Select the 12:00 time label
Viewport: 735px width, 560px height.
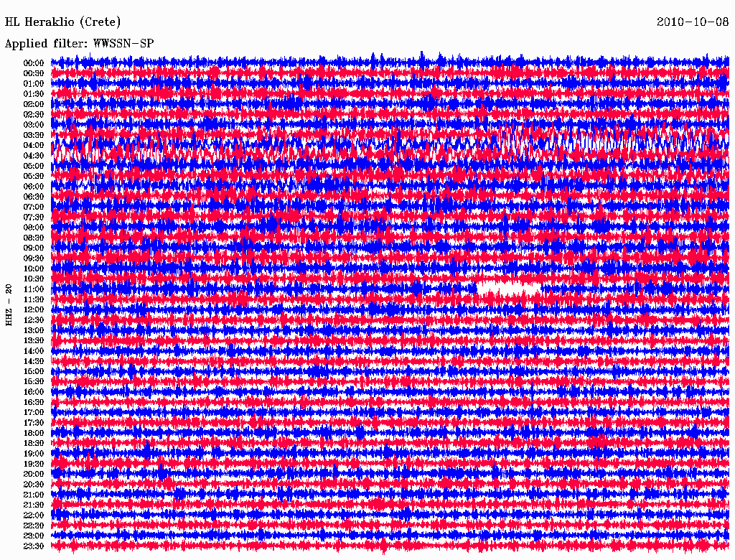34,309
